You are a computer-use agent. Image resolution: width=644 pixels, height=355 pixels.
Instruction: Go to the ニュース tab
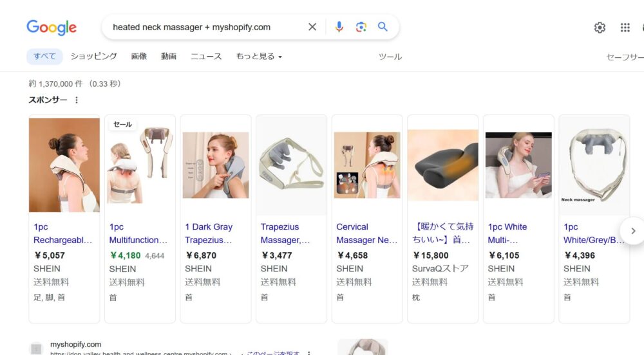coord(206,57)
